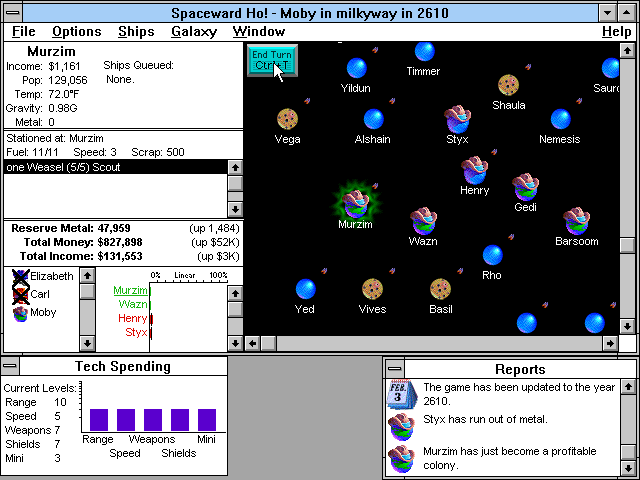This screenshot has height=480, width=640.
Task: Click the Weapons tech spending bar
Action: click(153, 420)
